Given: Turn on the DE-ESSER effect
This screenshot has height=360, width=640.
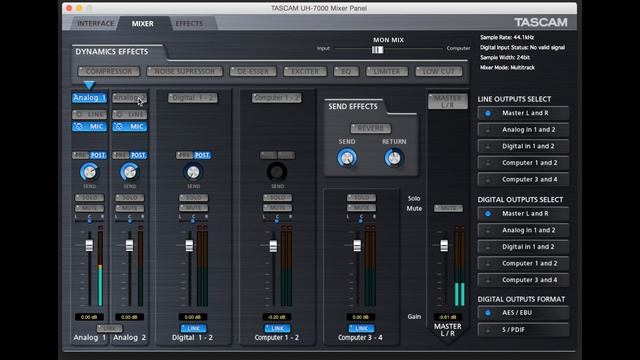Looking at the screenshot, I should click(x=253, y=71).
